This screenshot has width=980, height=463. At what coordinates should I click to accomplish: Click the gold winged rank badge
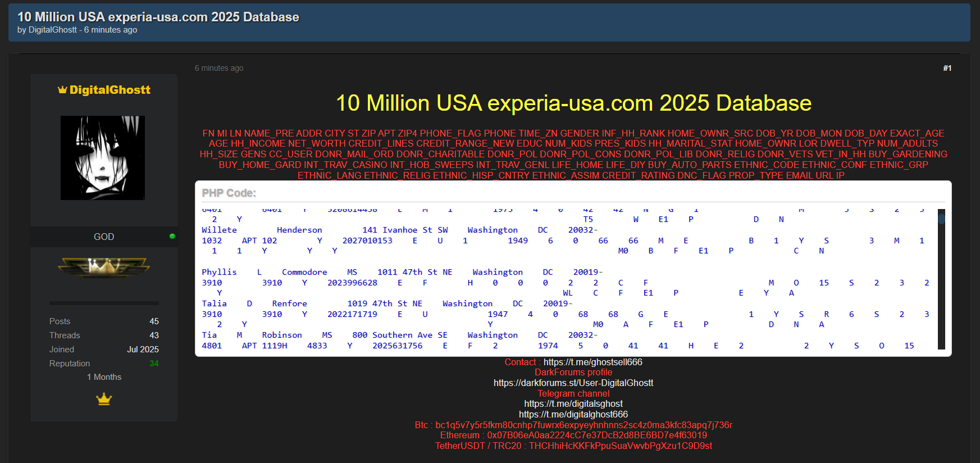[x=104, y=266]
